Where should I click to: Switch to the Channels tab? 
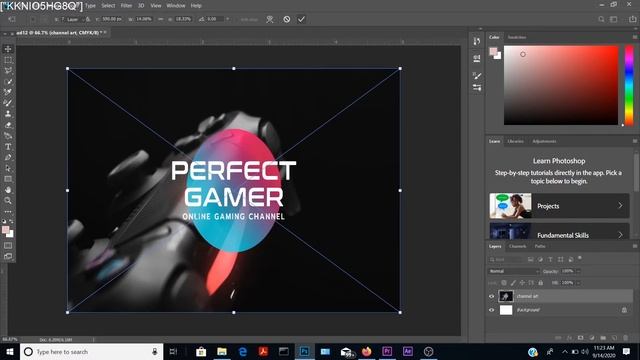tap(518, 246)
